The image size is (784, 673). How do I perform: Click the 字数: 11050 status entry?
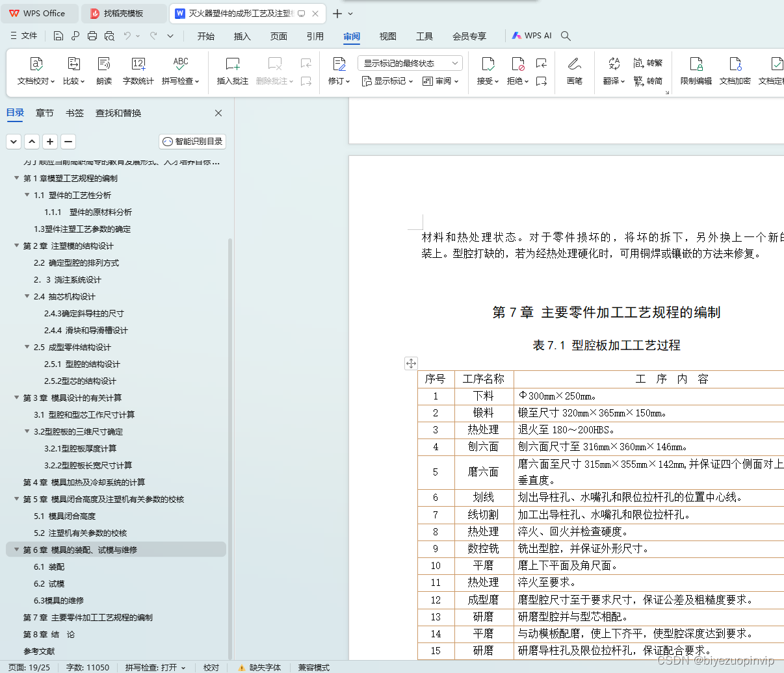click(x=88, y=667)
